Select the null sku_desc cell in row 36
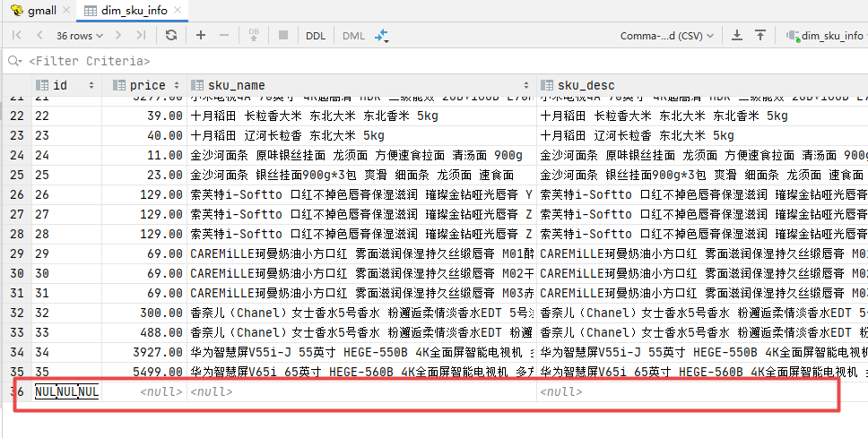 pyautogui.click(x=702, y=392)
